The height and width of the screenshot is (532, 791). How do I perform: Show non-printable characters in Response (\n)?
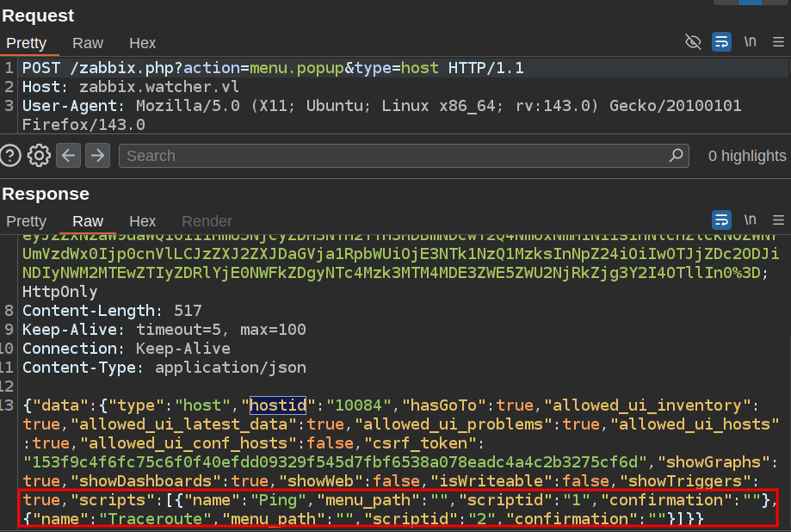click(x=750, y=220)
